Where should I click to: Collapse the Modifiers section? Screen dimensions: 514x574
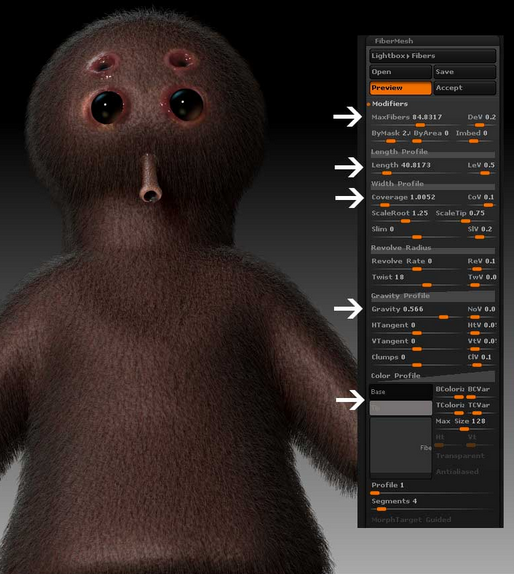click(x=390, y=104)
